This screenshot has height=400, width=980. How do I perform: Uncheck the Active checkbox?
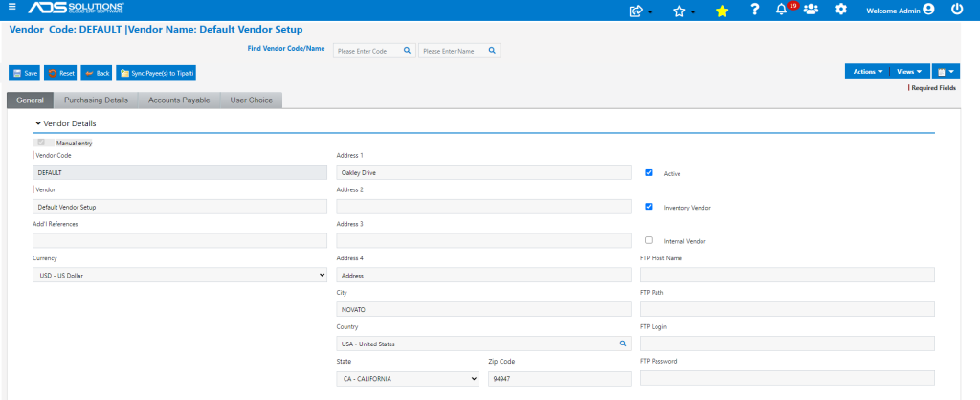click(x=649, y=172)
